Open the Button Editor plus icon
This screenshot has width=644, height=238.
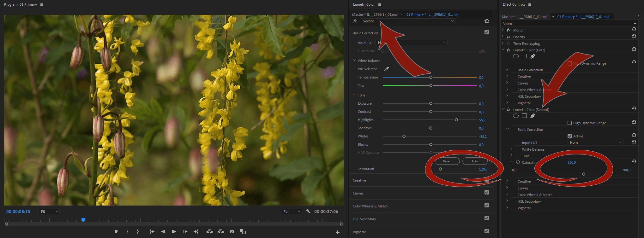tap(338, 232)
